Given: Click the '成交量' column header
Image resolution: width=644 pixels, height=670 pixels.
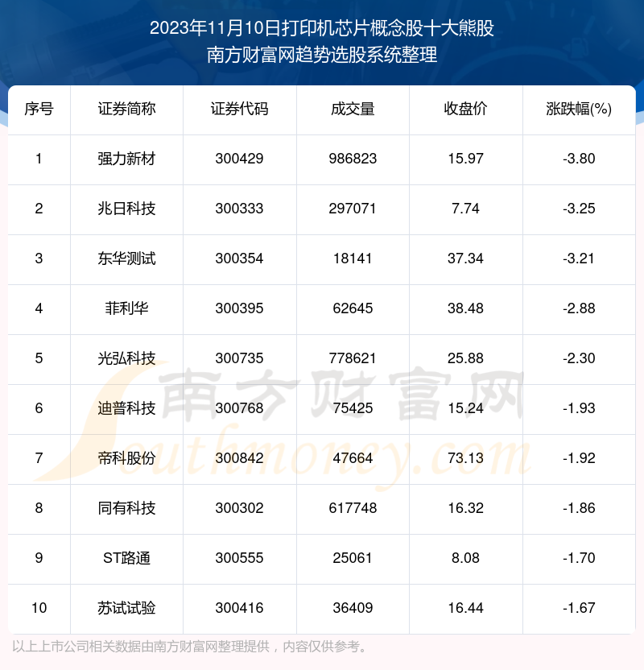Looking at the screenshot, I should (x=353, y=109).
